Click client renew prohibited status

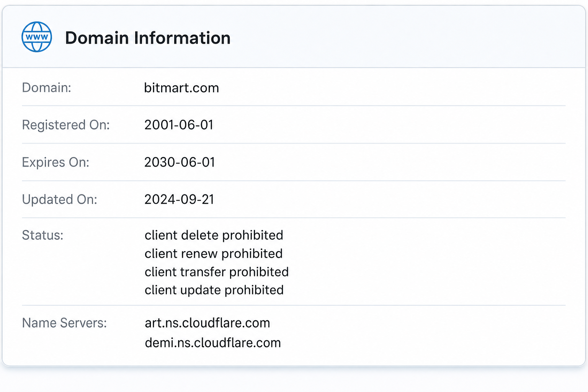(x=214, y=253)
